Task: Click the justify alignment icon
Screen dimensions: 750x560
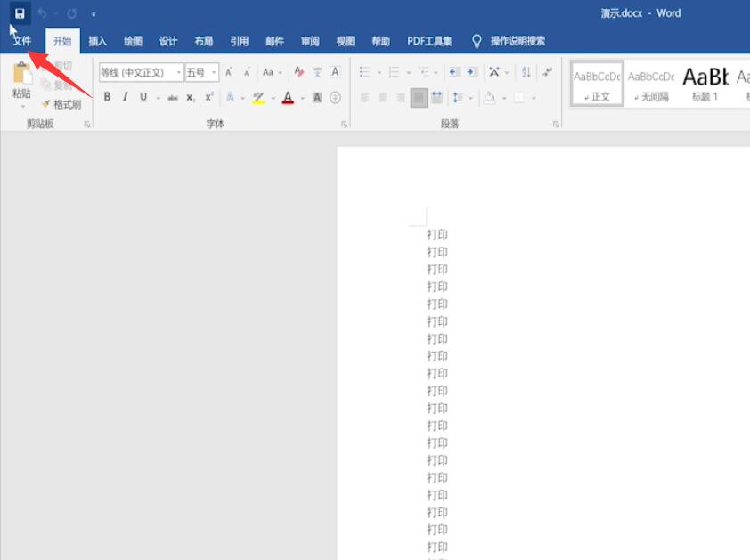Action: (419, 98)
